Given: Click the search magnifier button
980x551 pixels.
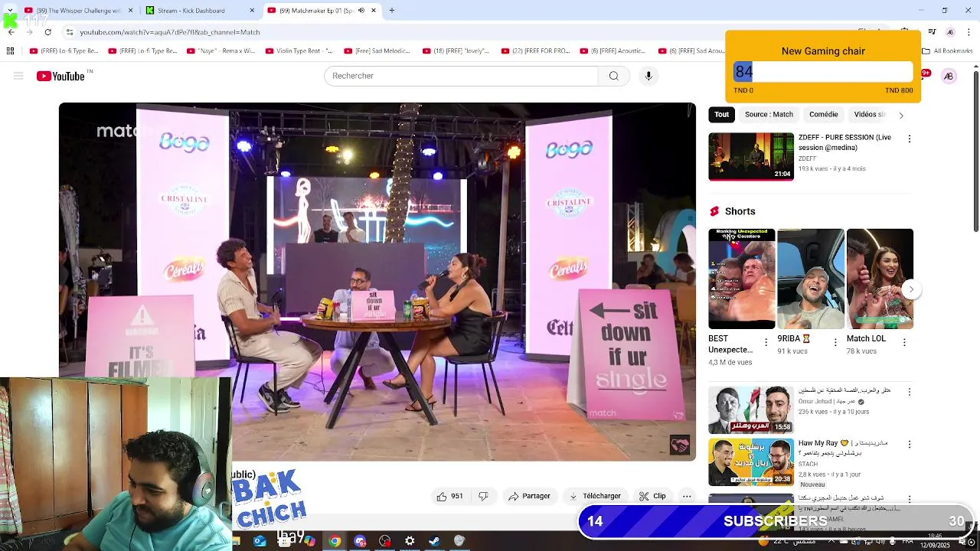Looking at the screenshot, I should coord(613,76).
